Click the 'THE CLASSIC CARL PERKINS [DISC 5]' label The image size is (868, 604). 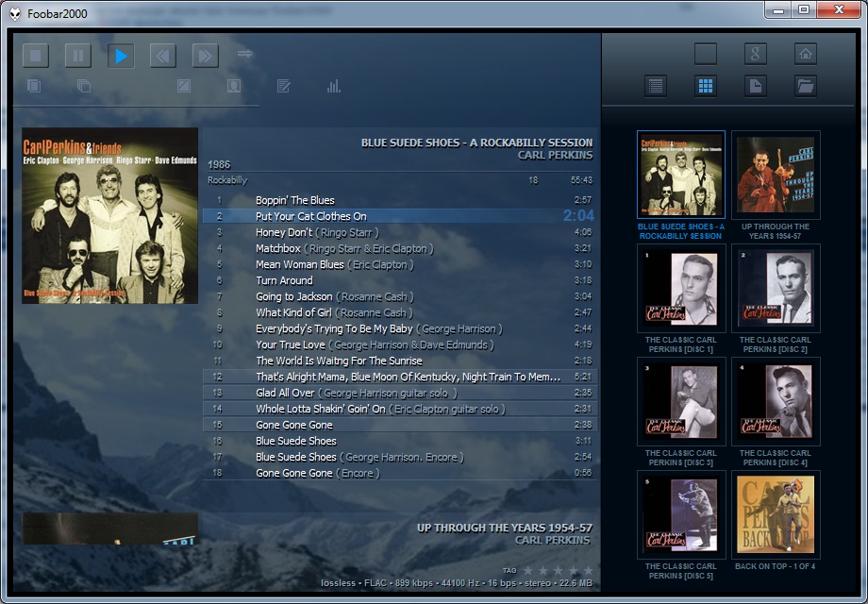[x=681, y=571]
